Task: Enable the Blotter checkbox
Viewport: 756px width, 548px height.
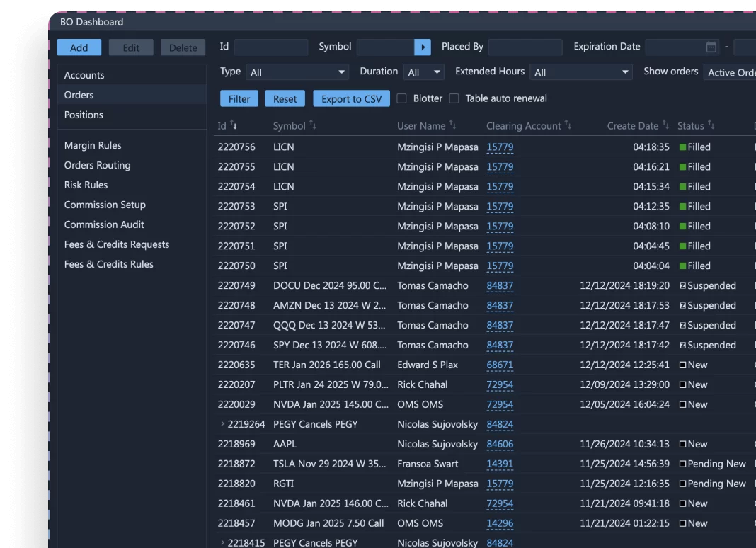Action: (x=401, y=98)
